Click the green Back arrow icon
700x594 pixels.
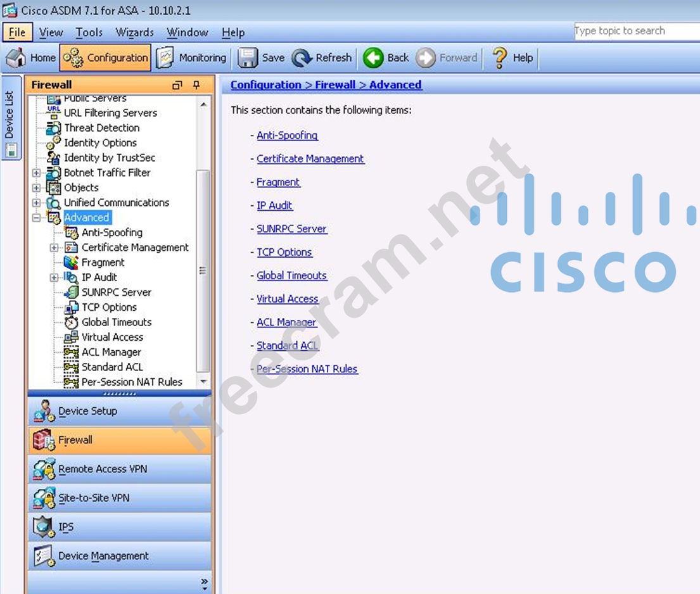(373, 58)
